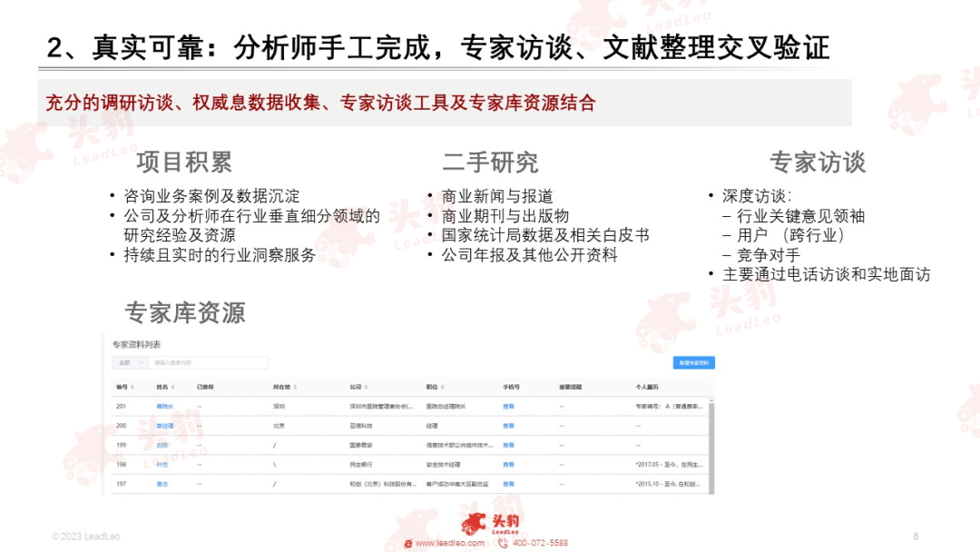This screenshot has width=980, height=552.
Task: Click the phone icon before 400-072-5588
Action: [503, 543]
